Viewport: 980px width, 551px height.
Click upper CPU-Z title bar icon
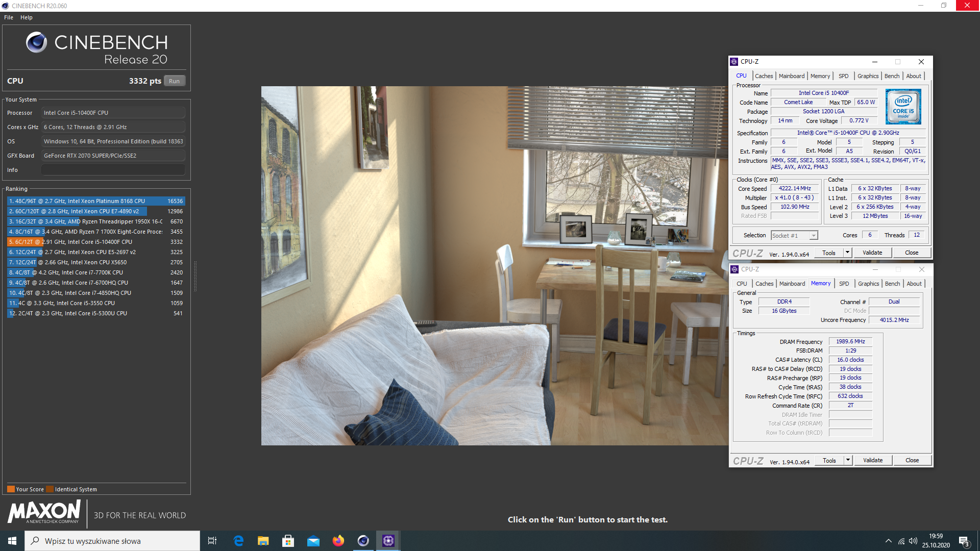point(734,62)
